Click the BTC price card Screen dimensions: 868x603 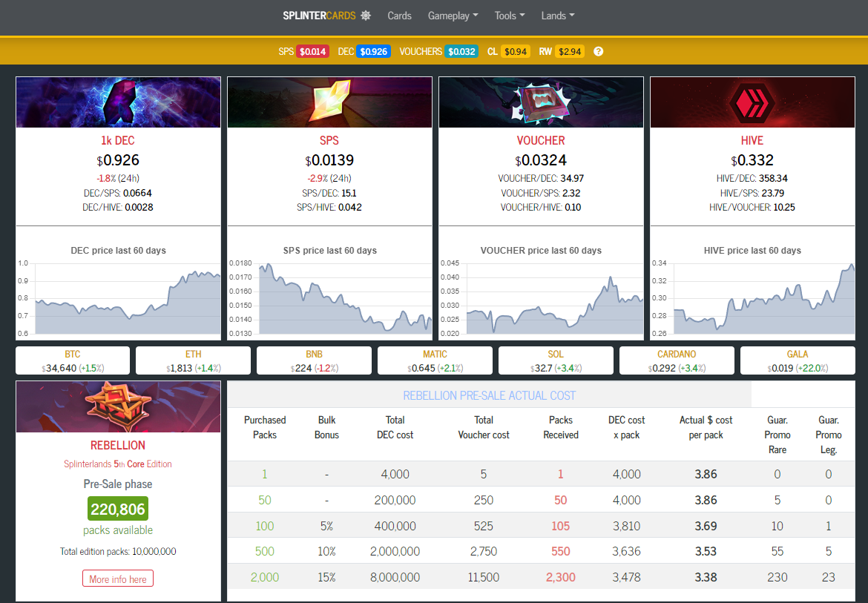pos(73,360)
